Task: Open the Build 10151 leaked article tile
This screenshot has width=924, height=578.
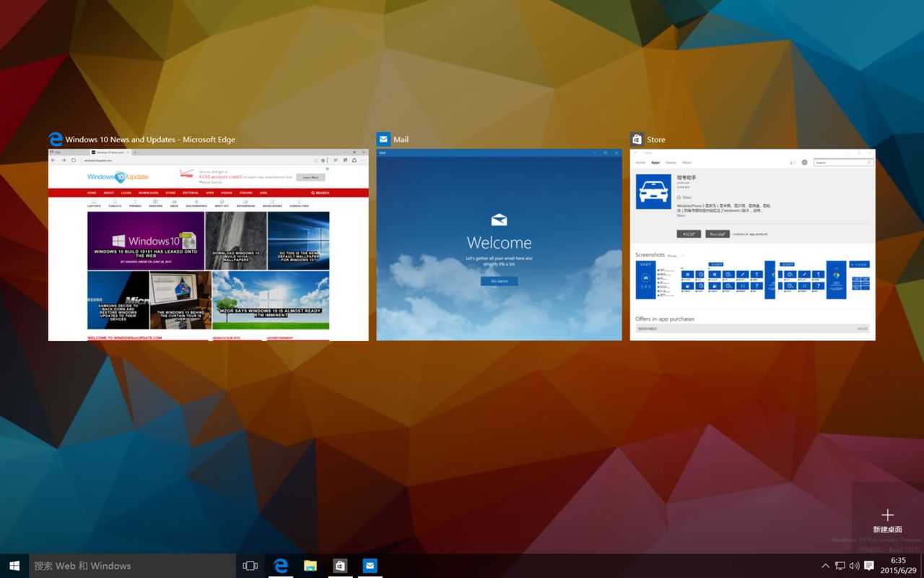Action: point(146,241)
